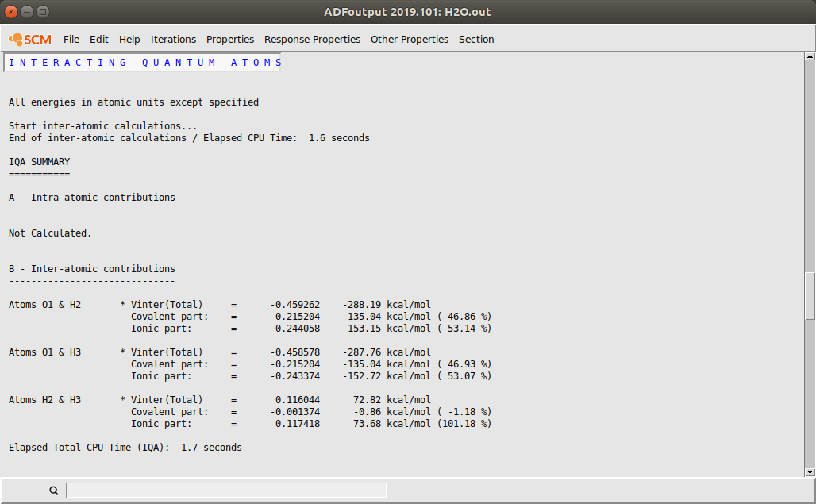Click the 'Atoms O1 & H2' label
Image resolution: width=816 pixels, height=504 pixels.
click(x=44, y=305)
